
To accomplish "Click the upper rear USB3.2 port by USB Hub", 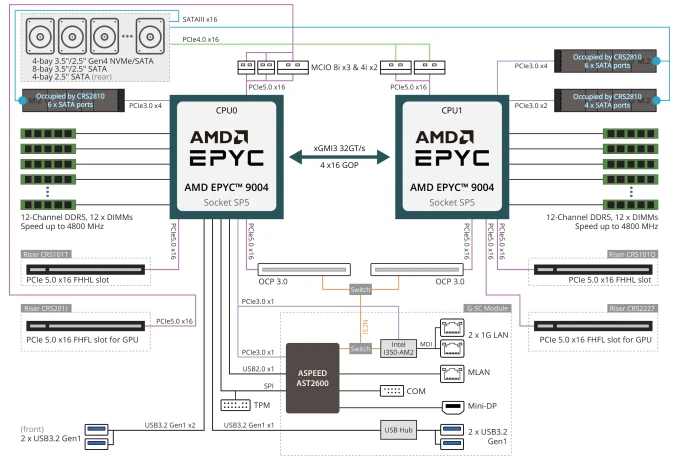I will (x=452, y=429).
